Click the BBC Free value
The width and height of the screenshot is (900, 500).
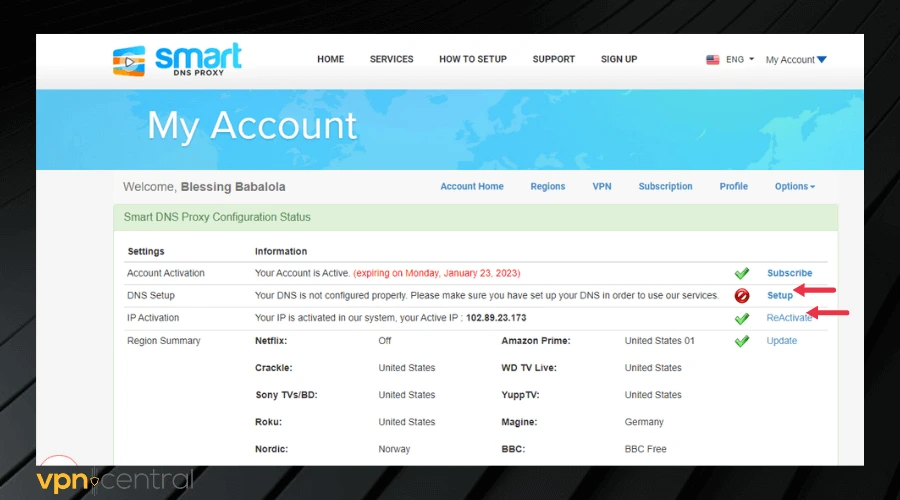[x=645, y=449]
